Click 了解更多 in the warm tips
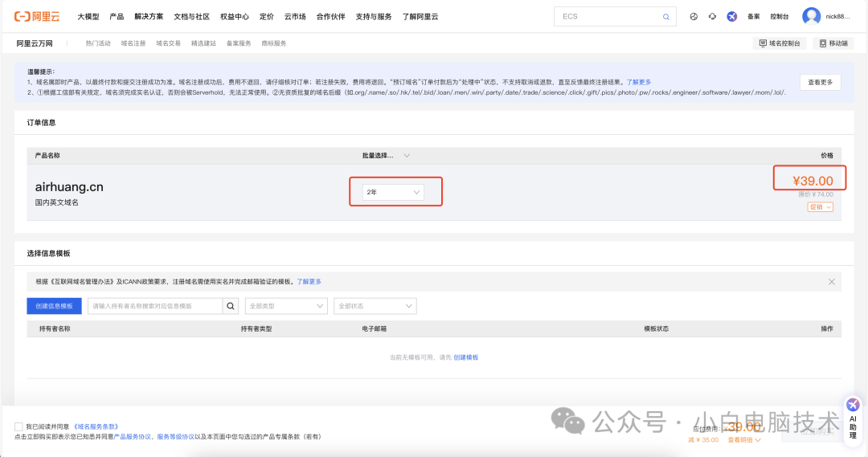 pos(639,82)
